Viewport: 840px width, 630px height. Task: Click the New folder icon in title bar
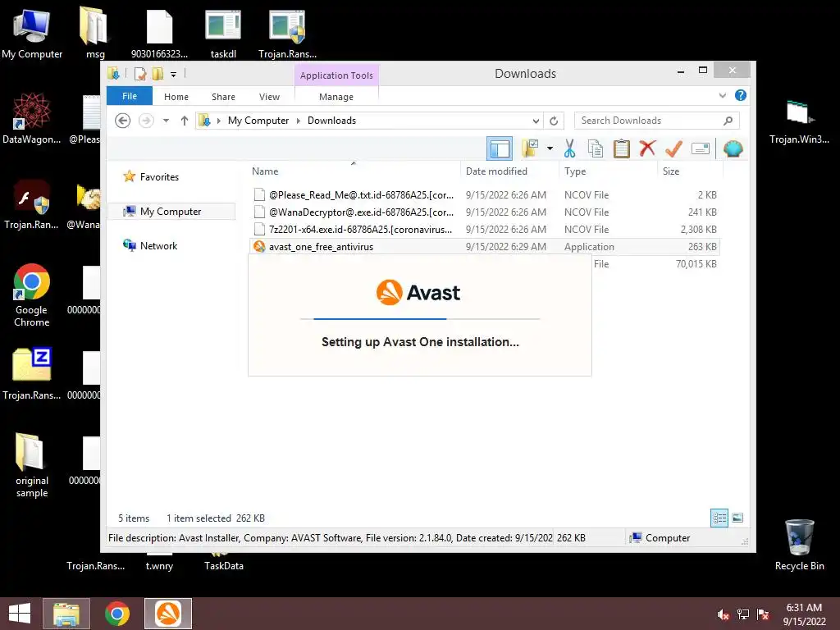click(x=157, y=73)
